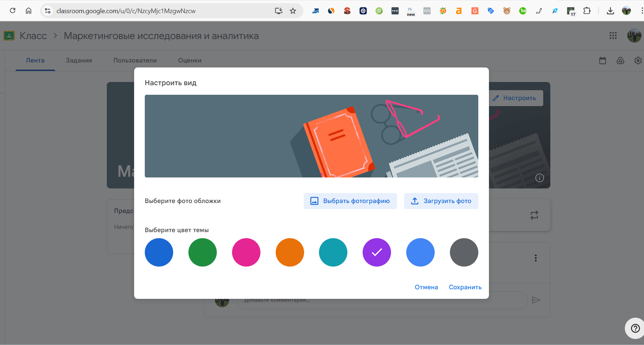
Task: Open the class Google Drive folder icon
Action: [x=620, y=61]
